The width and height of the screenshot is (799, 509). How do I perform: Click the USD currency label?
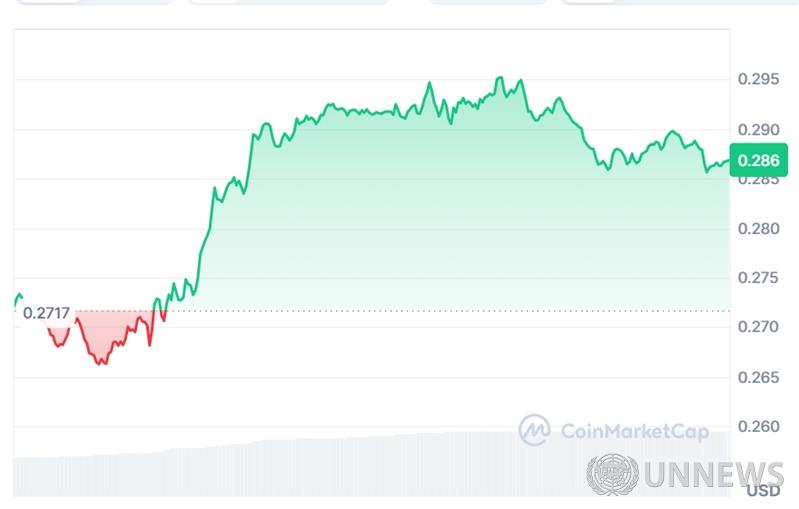pos(763,492)
